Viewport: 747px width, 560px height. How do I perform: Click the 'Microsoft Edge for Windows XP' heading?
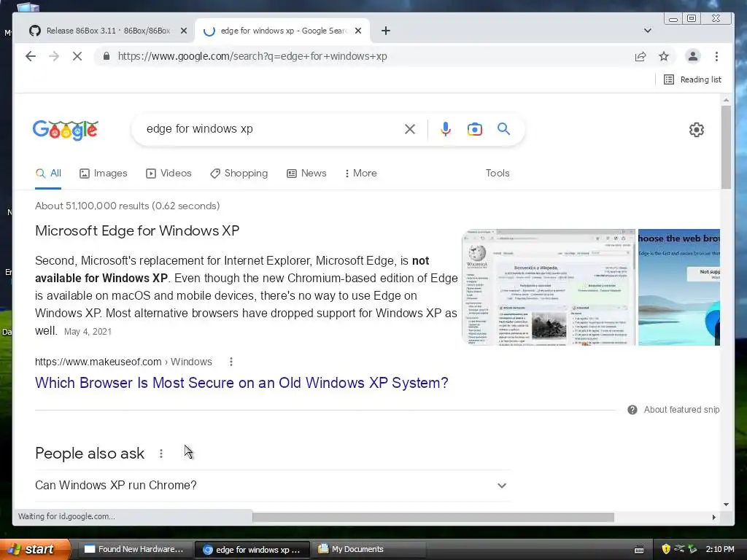[x=137, y=231]
